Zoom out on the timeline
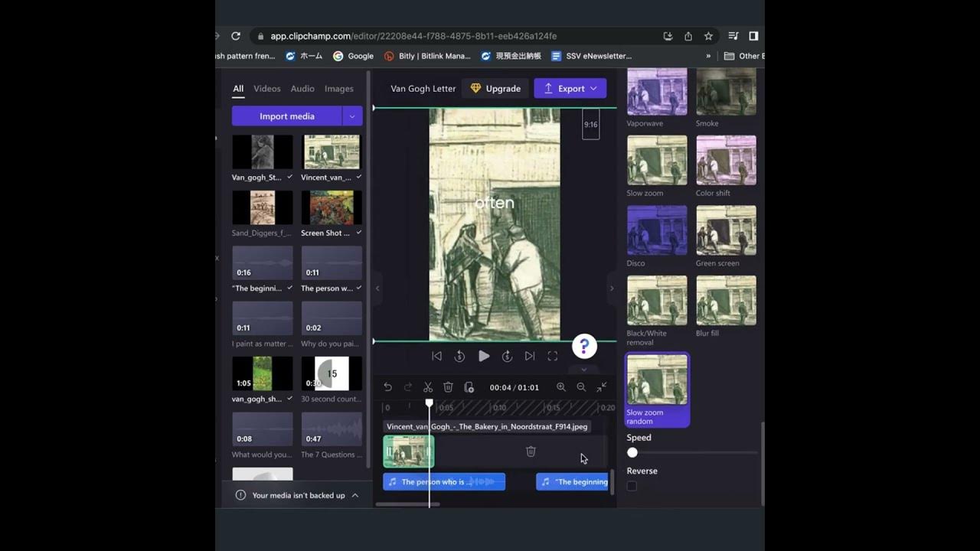980x551 pixels. coord(581,387)
